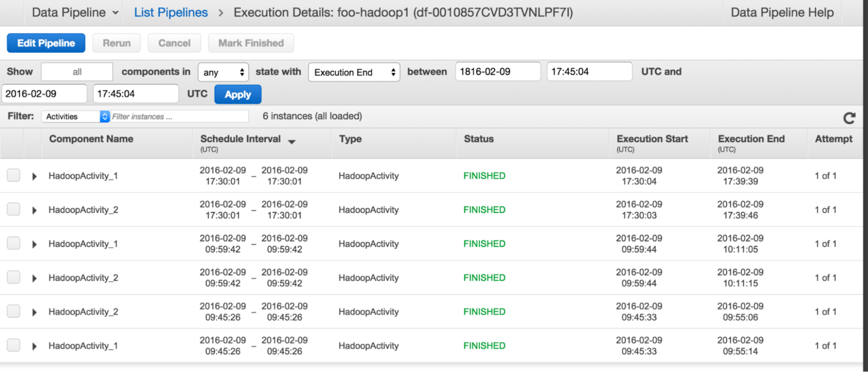This screenshot has height=372, width=868.
Task: Click the Rerun button
Action: (x=116, y=42)
